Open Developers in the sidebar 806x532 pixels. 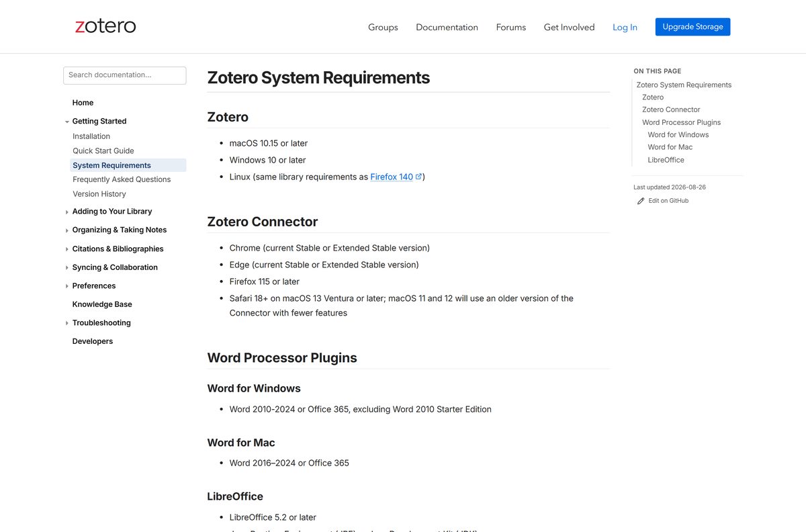(93, 341)
